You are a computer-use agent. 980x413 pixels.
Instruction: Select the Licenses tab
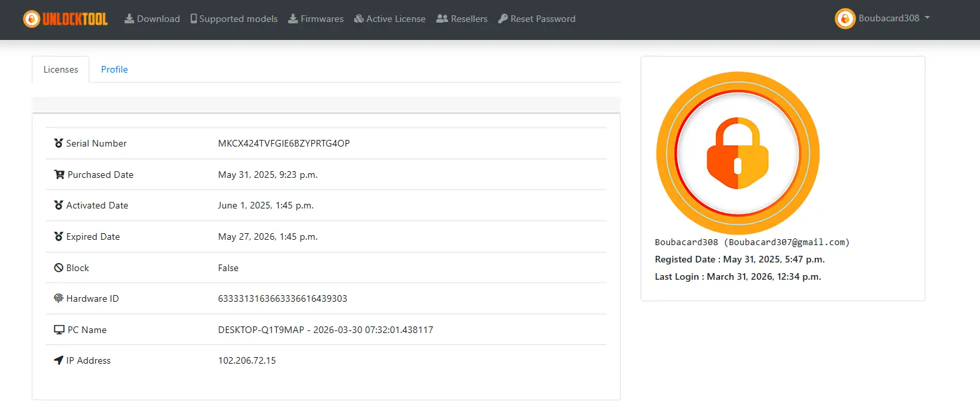pos(61,69)
